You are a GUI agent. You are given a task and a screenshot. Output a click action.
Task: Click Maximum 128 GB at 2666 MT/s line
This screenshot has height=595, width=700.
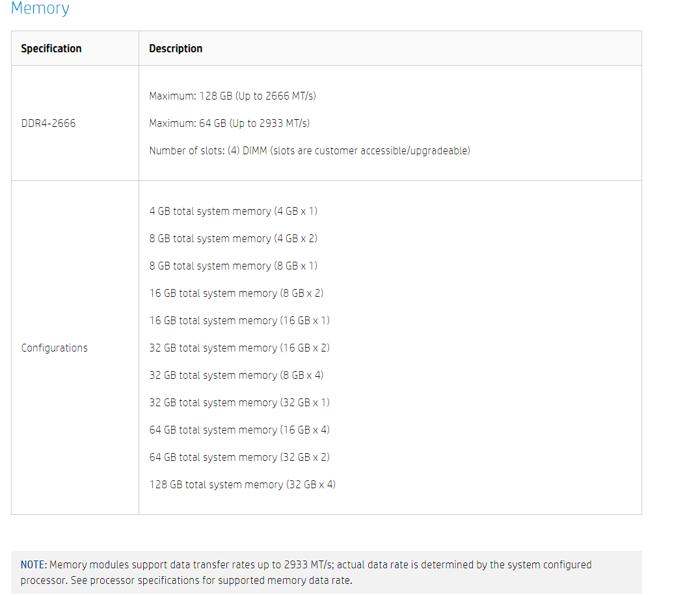233,96
